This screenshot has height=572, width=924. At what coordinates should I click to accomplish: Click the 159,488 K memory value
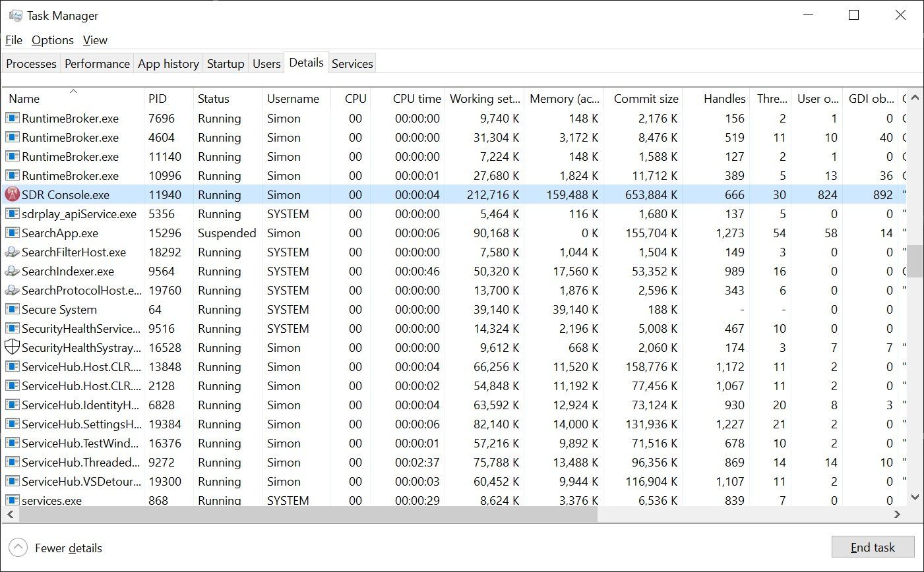[572, 195]
